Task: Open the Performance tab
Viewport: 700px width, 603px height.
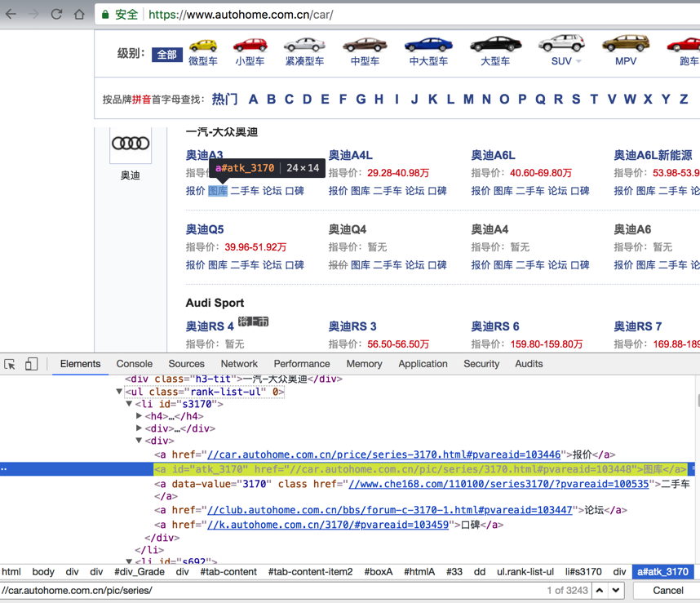Action: (x=302, y=364)
